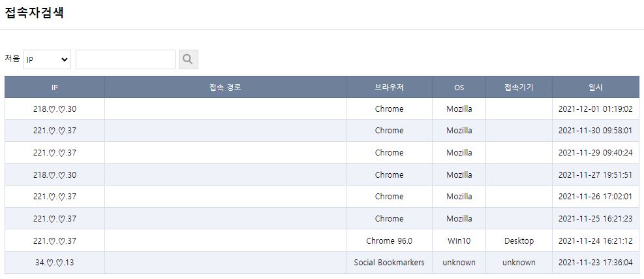Click unknown in the 접속기기 column
Viewport: 644px width, 279px height.
(x=519, y=262)
